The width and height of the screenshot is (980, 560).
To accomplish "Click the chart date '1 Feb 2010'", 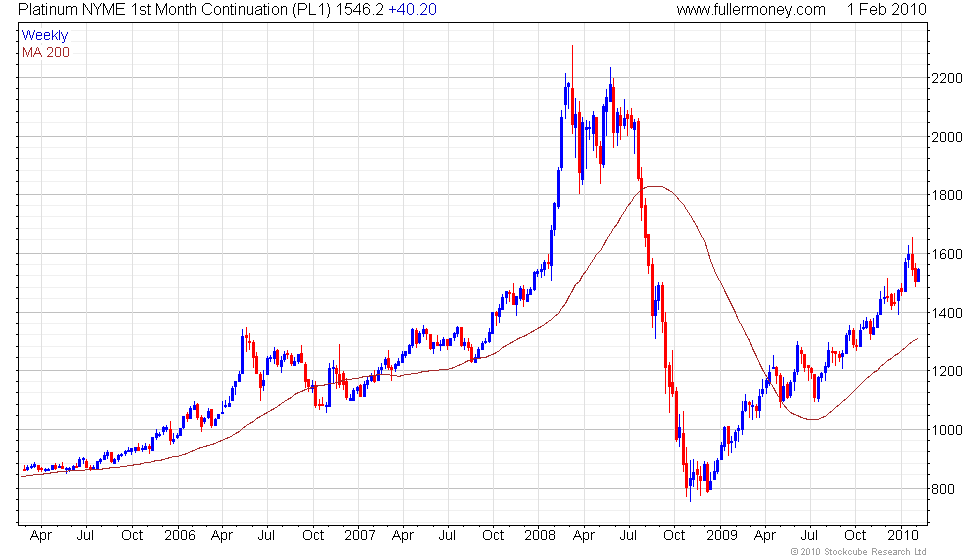I will 886,10.
